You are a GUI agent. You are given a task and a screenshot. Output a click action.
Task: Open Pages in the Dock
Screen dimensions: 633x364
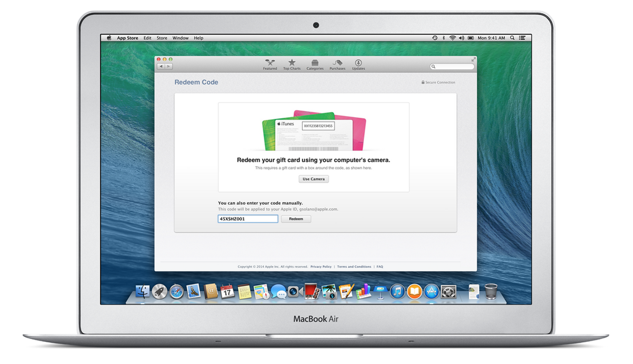pyautogui.click(x=346, y=291)
